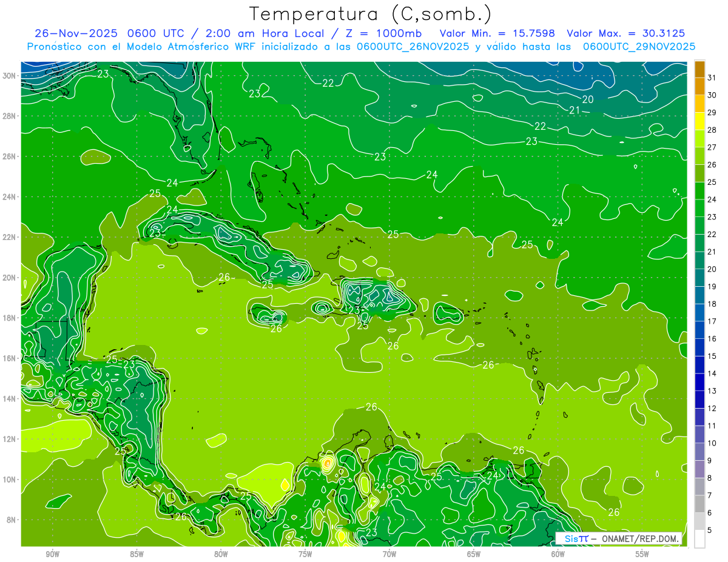Click the title "Temperatura (C,somb.)"
Image resolution: width=728 pixels, height=562 pixels.
pyautogui.click(x=370, y=14)
